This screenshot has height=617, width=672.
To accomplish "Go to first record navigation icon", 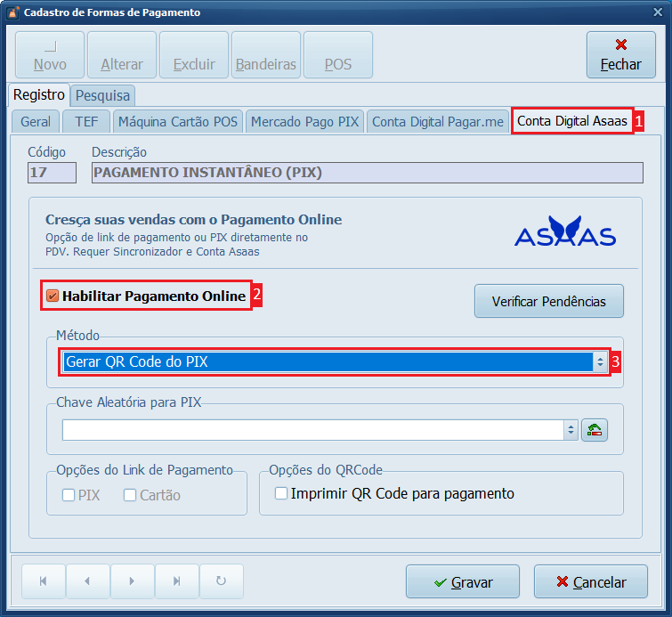I will click(44, 581).
